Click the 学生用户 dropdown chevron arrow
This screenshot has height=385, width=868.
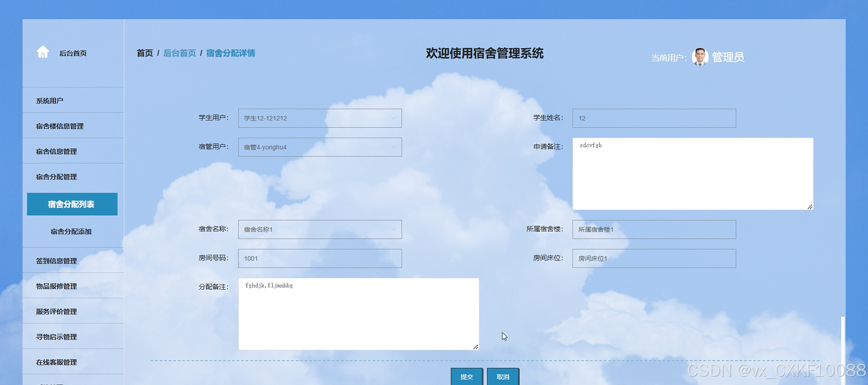393,118
